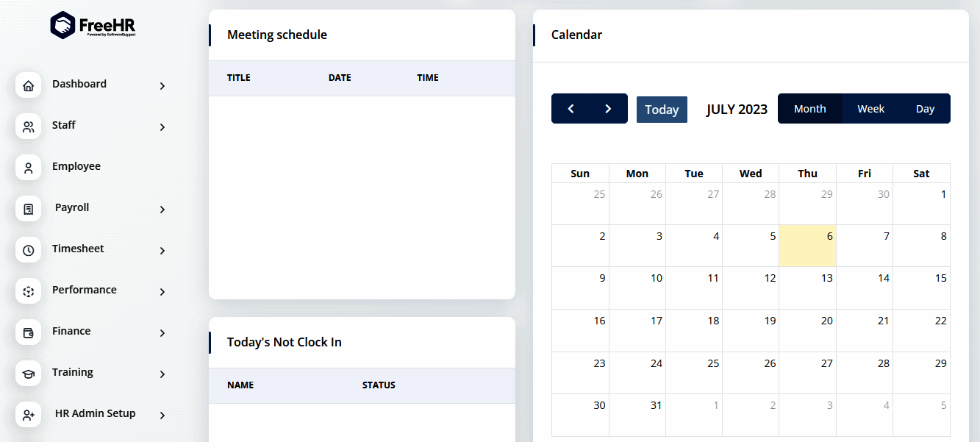Image resolution: width=980 pixels, height=442 pixels.
Task: Click the Employee person icon
Action: point(29,168)
